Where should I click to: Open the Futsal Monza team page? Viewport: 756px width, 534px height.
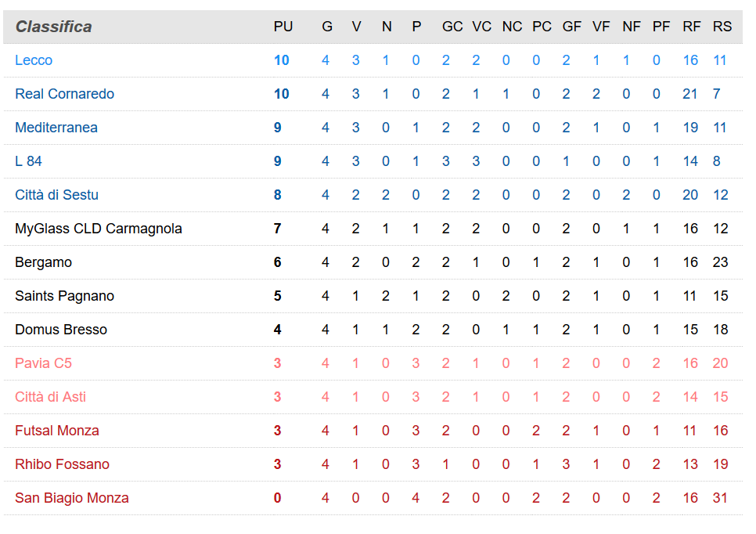pos(57,431)
